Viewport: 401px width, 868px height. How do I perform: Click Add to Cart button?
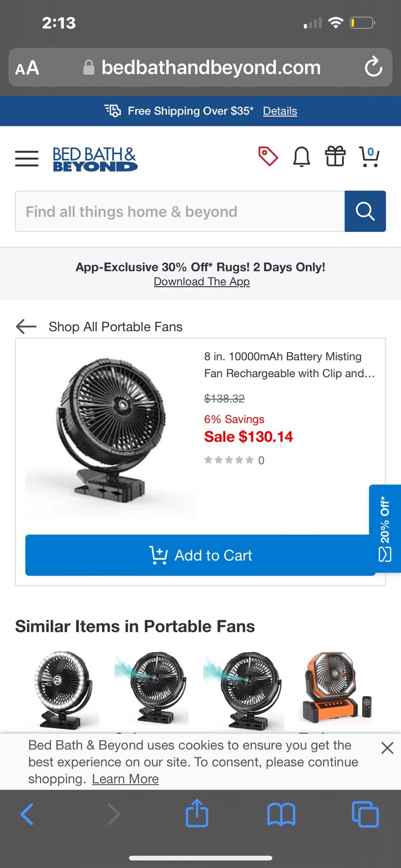point(200,555)
